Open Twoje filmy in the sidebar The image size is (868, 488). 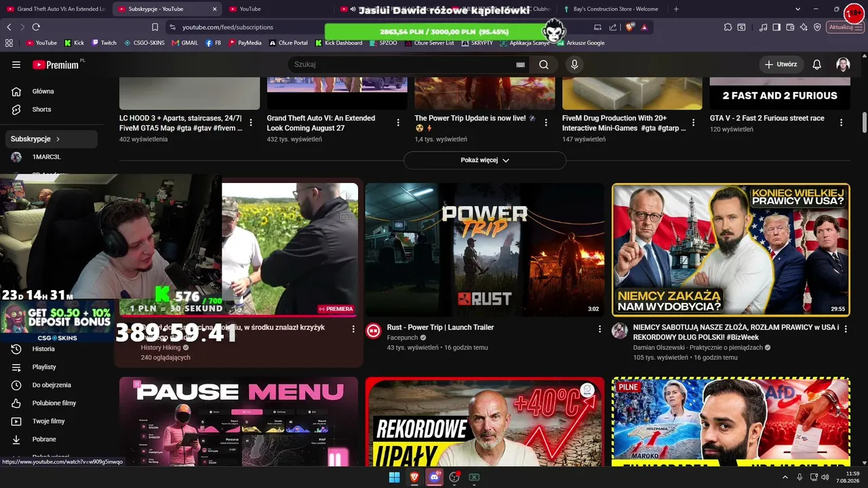point(52,422)
